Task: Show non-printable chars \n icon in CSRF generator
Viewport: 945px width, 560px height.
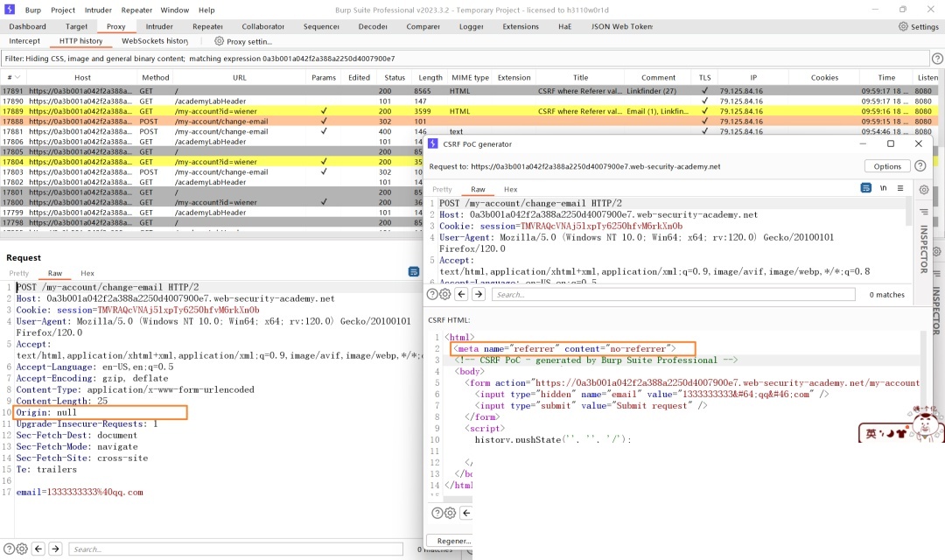Action: pos(883,188)
